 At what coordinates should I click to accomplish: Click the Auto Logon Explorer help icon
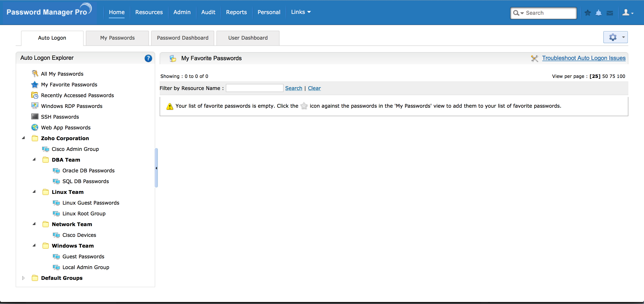coord(148,58)
